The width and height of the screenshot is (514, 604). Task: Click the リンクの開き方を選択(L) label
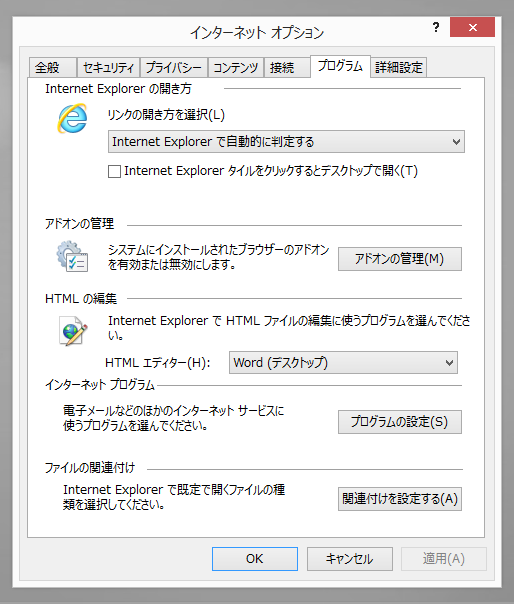166,115
